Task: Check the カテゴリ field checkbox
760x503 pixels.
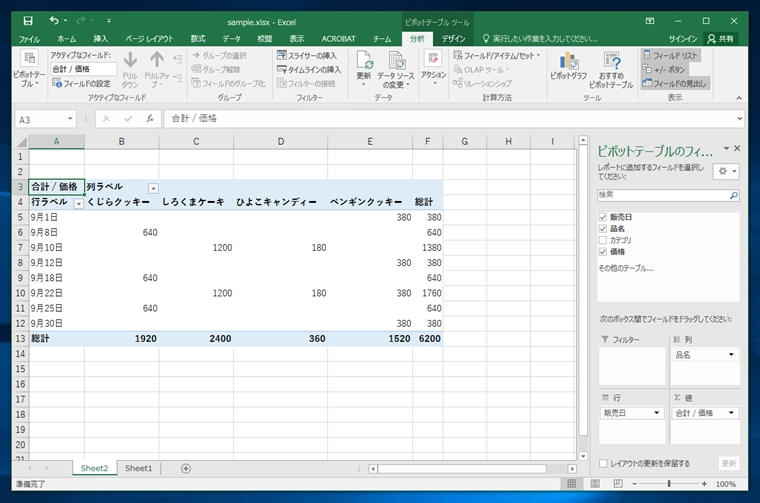Action: 602,240
